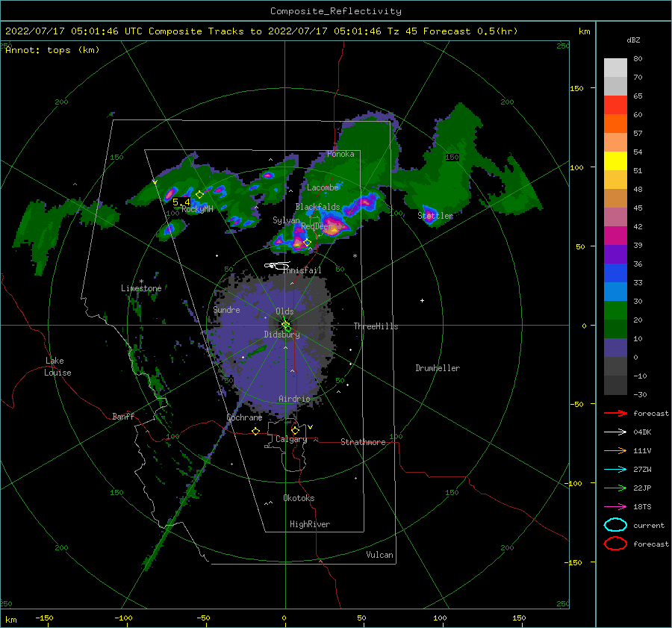Click the 33 dBZ blue color swatch
Viewport: 672px width, 628px height.
[x=615, y=273]
